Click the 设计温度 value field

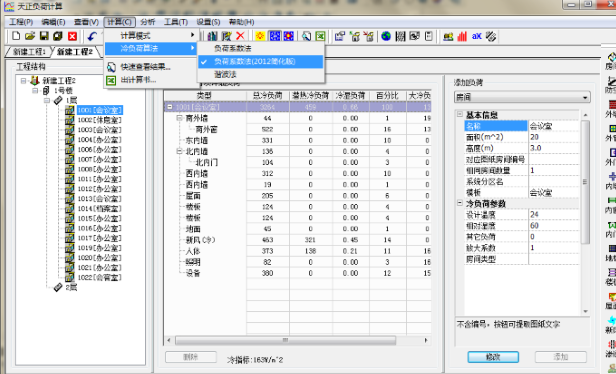pyautogui.click(x=554, y=214)
